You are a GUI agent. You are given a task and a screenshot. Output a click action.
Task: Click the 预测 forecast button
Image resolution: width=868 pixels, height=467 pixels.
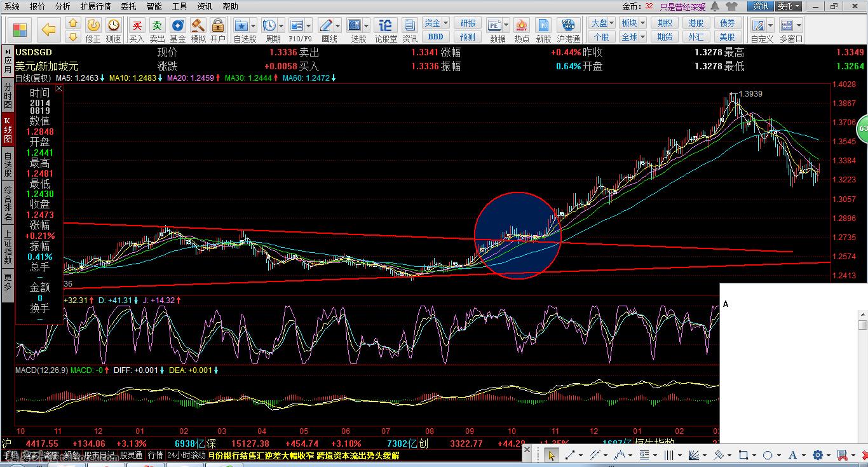click(468, 37)
